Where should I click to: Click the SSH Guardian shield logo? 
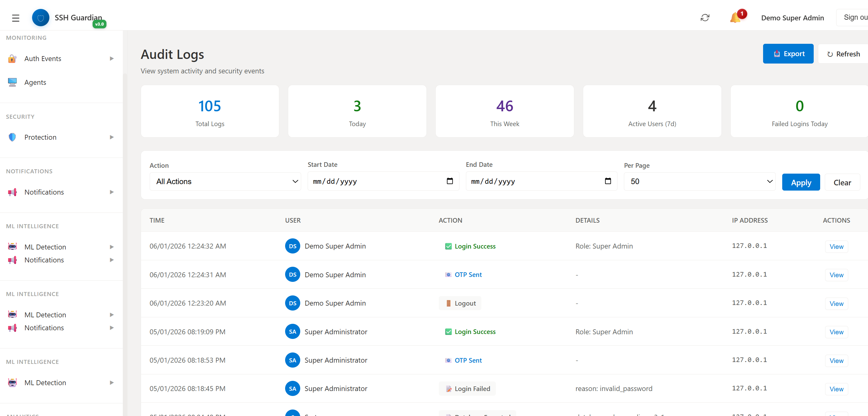tap(40, 18)
